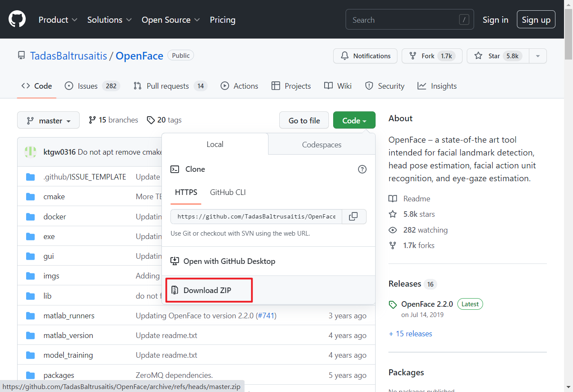Click the Fork icon
Image resolution: width=573 pixels, height=392 pixels.
pyautogui.click(x=413, y=56)
